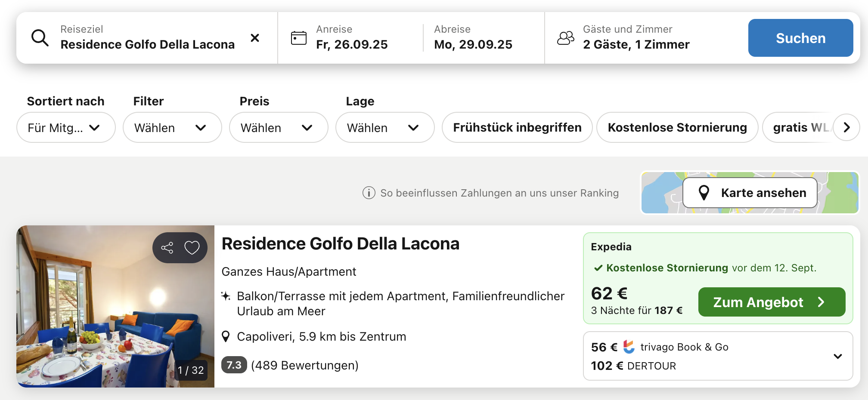
Task: Click Karte ansehen button
Action: (750, 193)
